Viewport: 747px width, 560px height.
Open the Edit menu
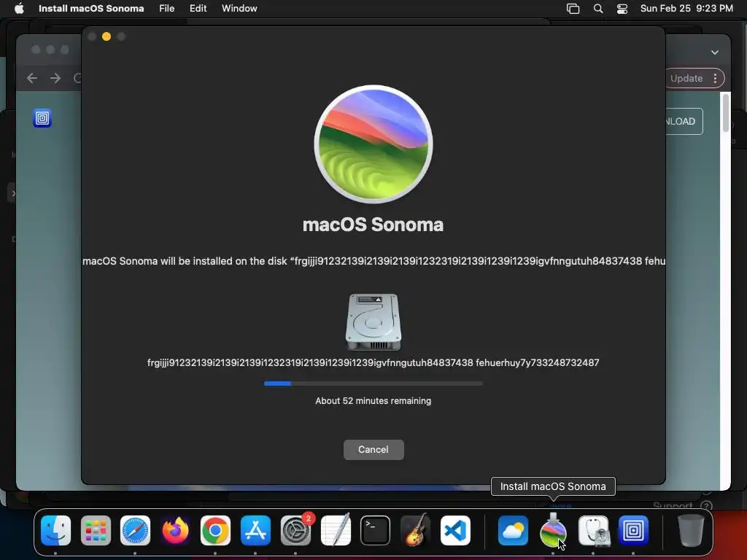[198, 8]
